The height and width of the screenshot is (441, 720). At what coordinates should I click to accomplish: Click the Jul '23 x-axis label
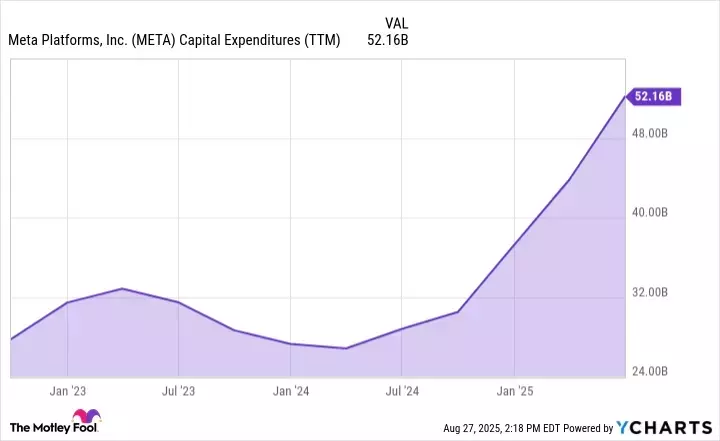point(178,390)
